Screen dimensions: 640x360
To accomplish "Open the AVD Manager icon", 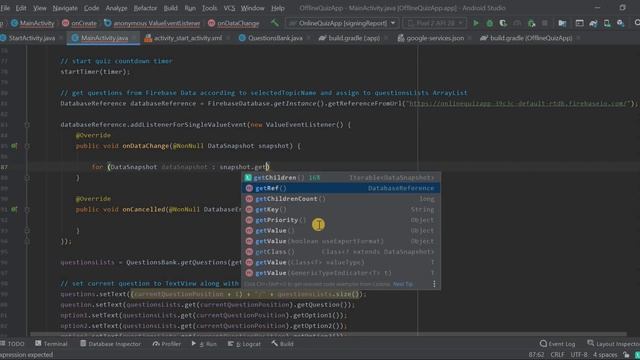I will coord(607,23).
